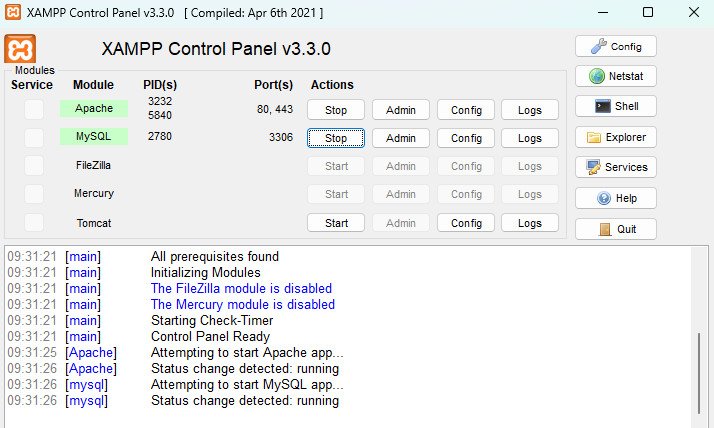Click 'The Mercury module is disabled' log
The height and width of the screenshot is (428, 714).
tap(243, 304)
